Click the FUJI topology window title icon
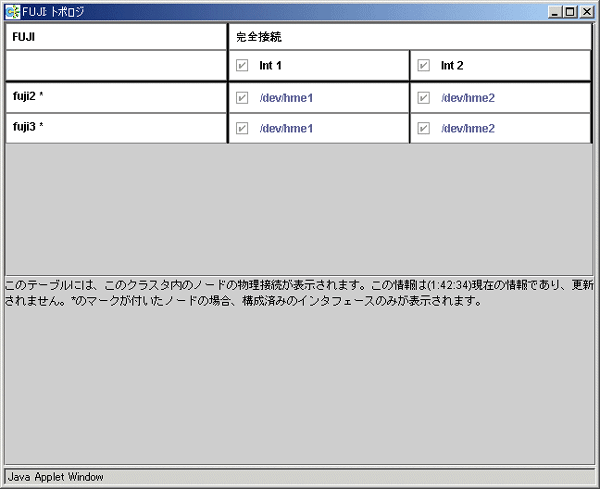 point(12,12)
